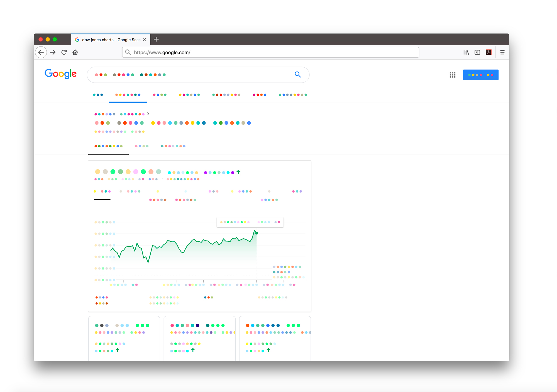Select the underlined active search category tab
Image resolution: width=557 pixels, height=392 pixels.
coord(128,95)
